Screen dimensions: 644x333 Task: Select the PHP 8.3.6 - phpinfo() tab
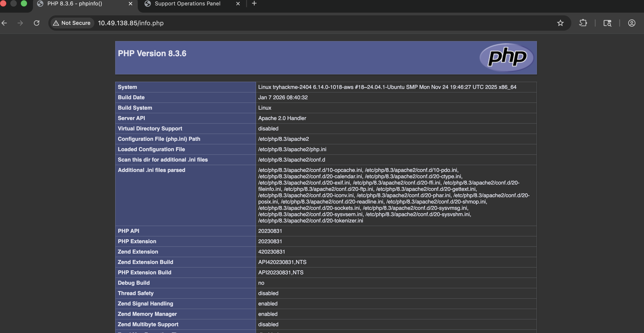(75, 4)
